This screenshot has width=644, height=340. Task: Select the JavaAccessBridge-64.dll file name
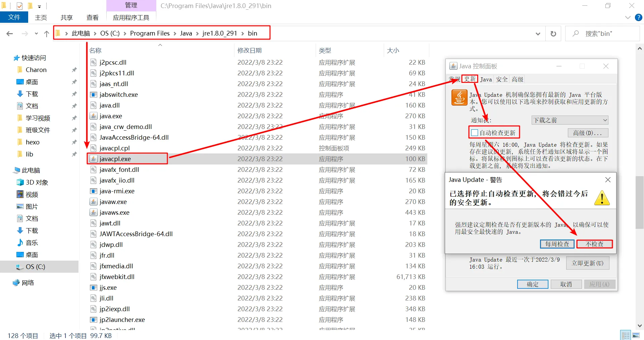[x=134, y=137]
